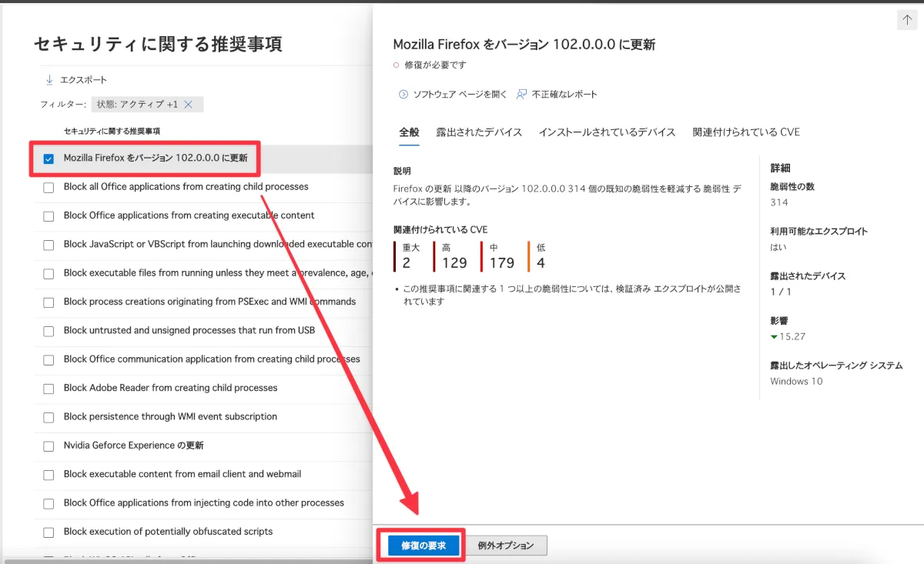Uncheck the Mozilla Firefox update checkbox
924x564 pixels.
pyautogui.click(x=49, y=159)
